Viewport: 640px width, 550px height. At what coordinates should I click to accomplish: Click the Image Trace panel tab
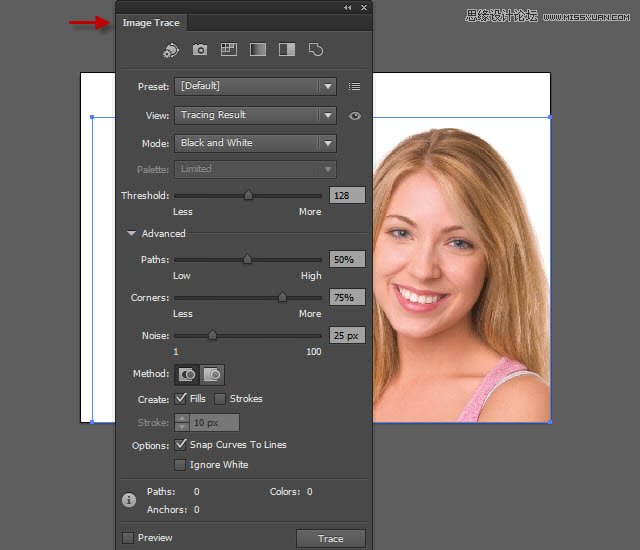tap(149, 22)
